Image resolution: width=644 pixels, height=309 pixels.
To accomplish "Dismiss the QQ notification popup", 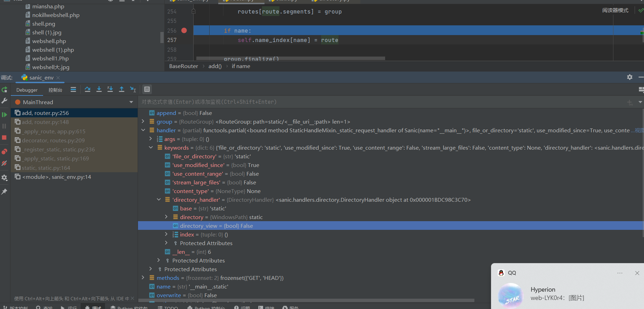I will click(x=637, y=273).
